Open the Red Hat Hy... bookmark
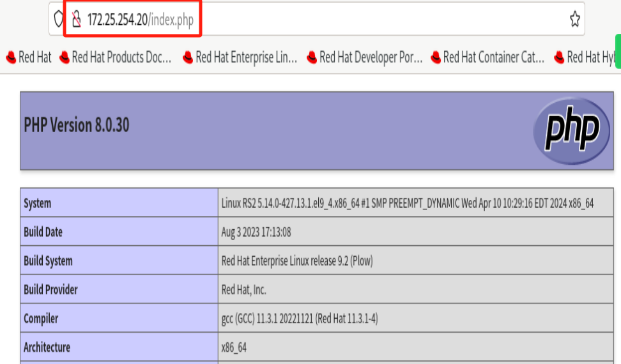 coord(585,57)
